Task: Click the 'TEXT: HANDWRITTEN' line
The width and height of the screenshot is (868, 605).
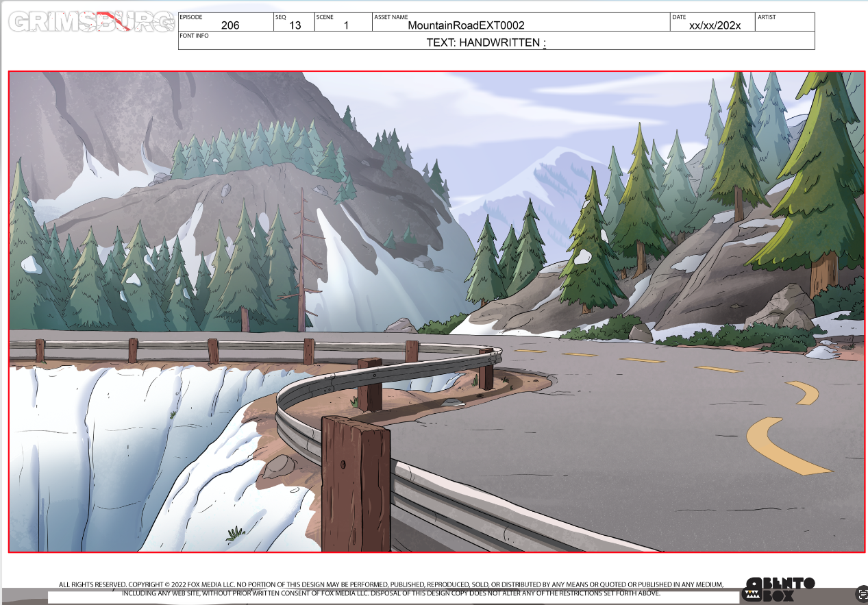Action: pos(486,42)
